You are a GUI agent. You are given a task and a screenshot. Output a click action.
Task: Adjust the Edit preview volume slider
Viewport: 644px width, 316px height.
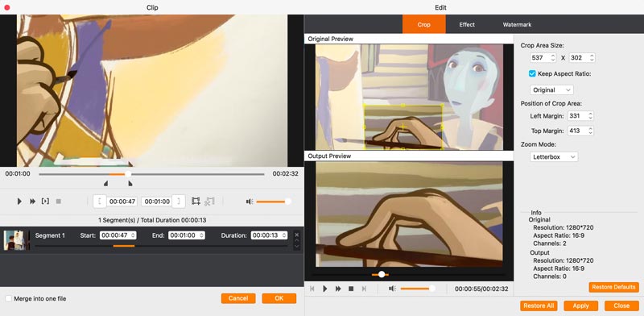pos(417,289)
